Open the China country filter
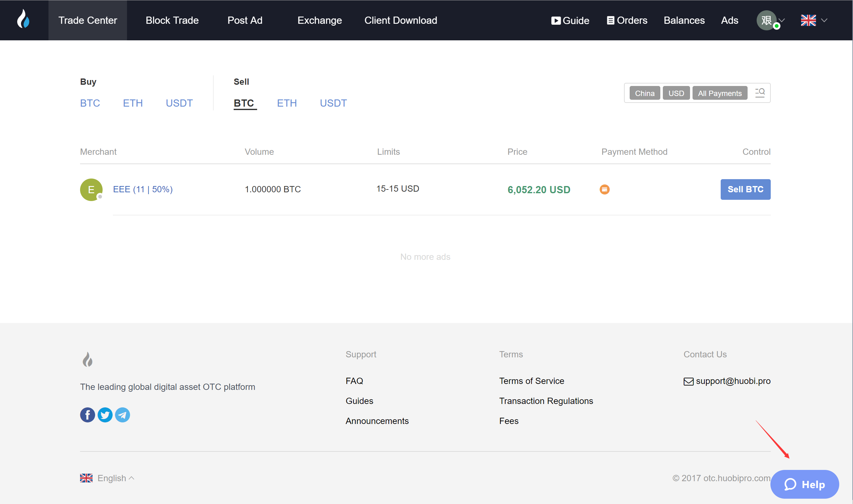 (x=644, y=93)
